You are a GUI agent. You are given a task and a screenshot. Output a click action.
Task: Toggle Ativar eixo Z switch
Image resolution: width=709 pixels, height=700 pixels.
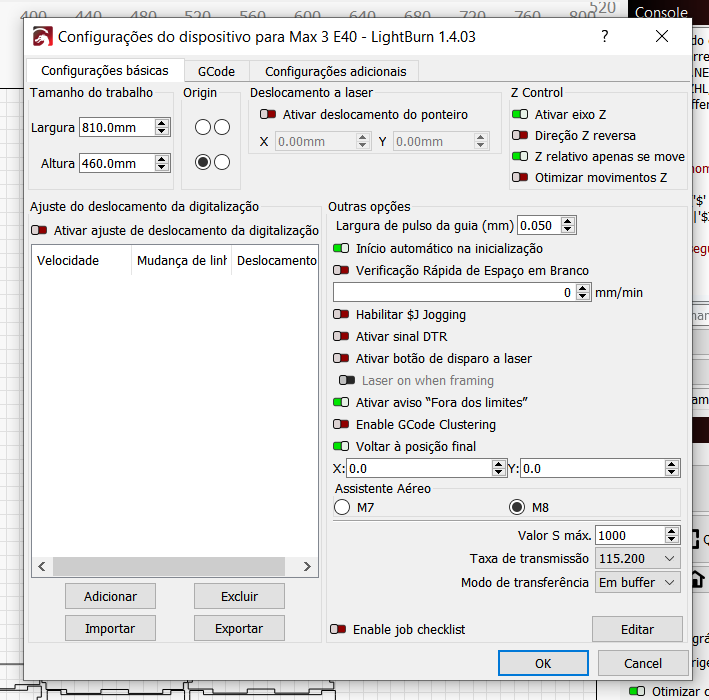(520, 115)
